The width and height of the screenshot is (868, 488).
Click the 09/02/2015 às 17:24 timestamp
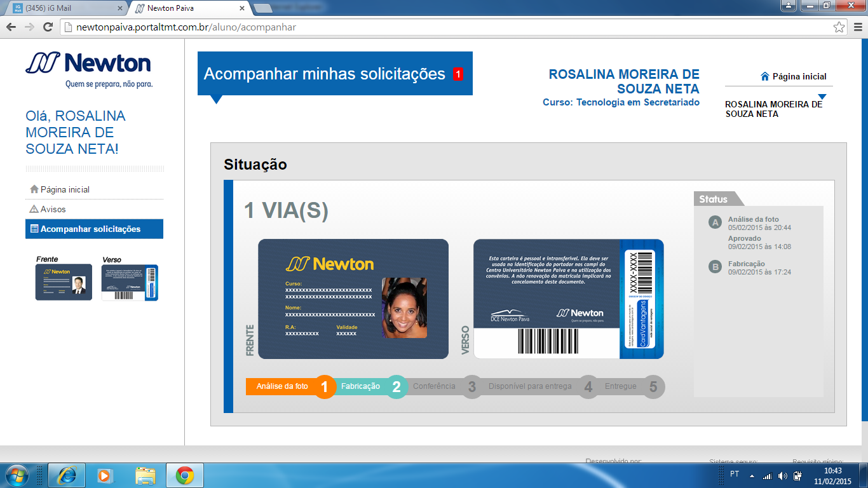coord(759,272)
